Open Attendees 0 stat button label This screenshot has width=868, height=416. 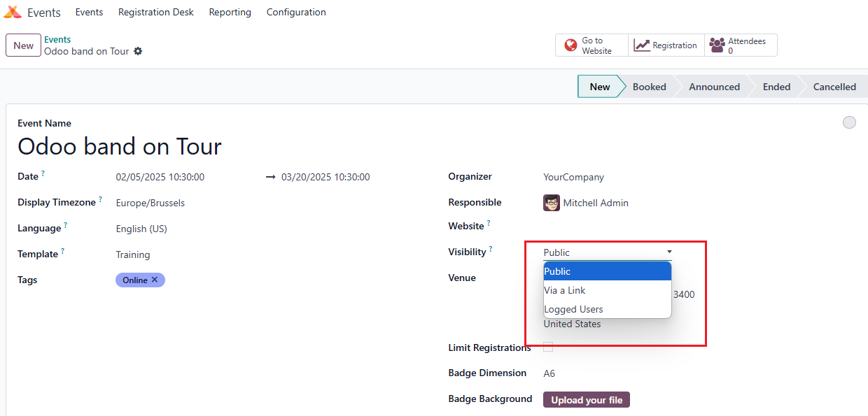(747, 45)
